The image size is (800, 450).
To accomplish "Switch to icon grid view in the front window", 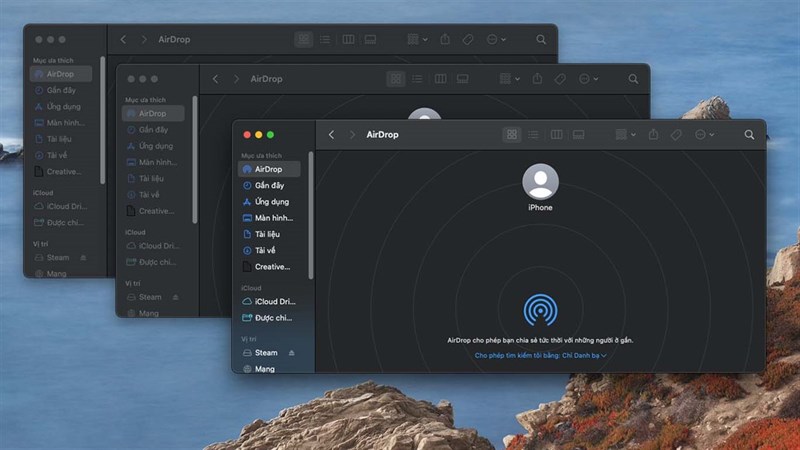I will 512,135.
